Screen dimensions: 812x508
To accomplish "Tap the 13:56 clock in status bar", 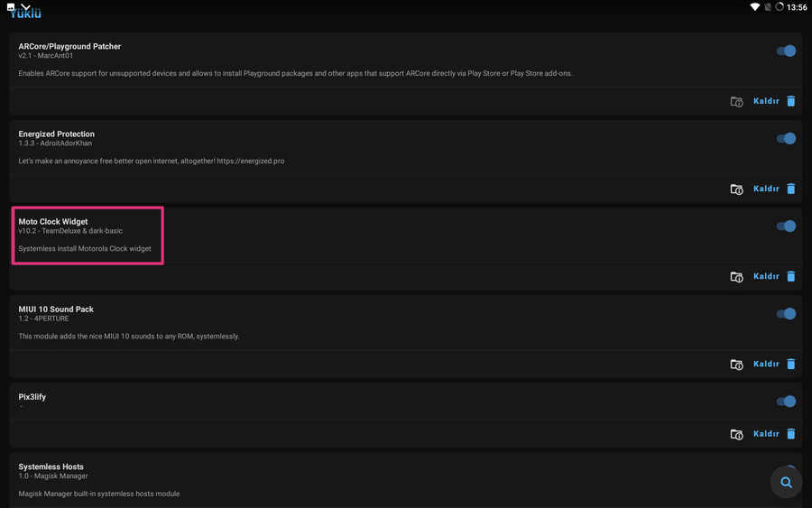I will click(x=797, y=7).
